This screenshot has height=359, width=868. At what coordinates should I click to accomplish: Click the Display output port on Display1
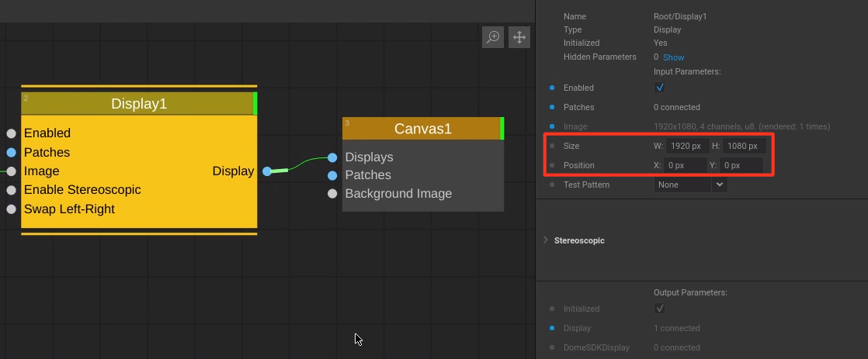[x=267, y=171]
